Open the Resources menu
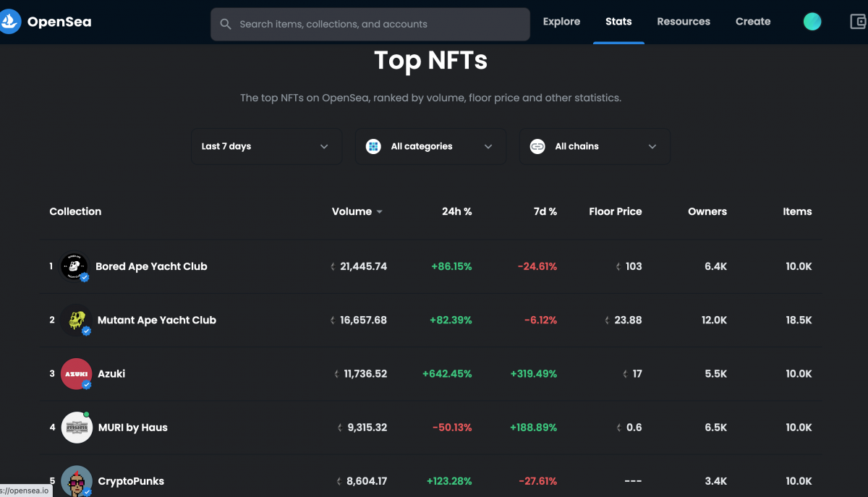Image resolution: width=868 pixels, height=497 pixels. click(684, 22)
